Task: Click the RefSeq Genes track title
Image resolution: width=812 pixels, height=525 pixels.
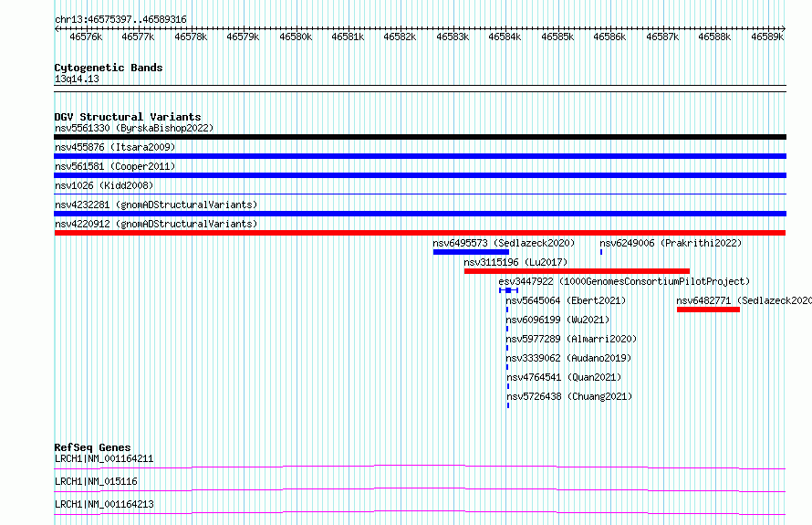Action: coord(92,447)
